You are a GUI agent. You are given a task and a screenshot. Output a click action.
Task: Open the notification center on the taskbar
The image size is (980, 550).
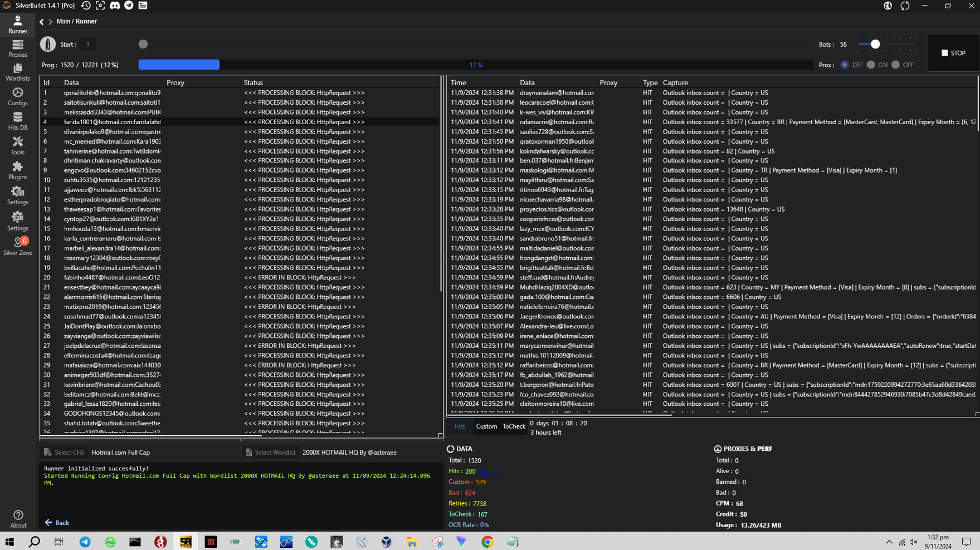click(967, 542)
